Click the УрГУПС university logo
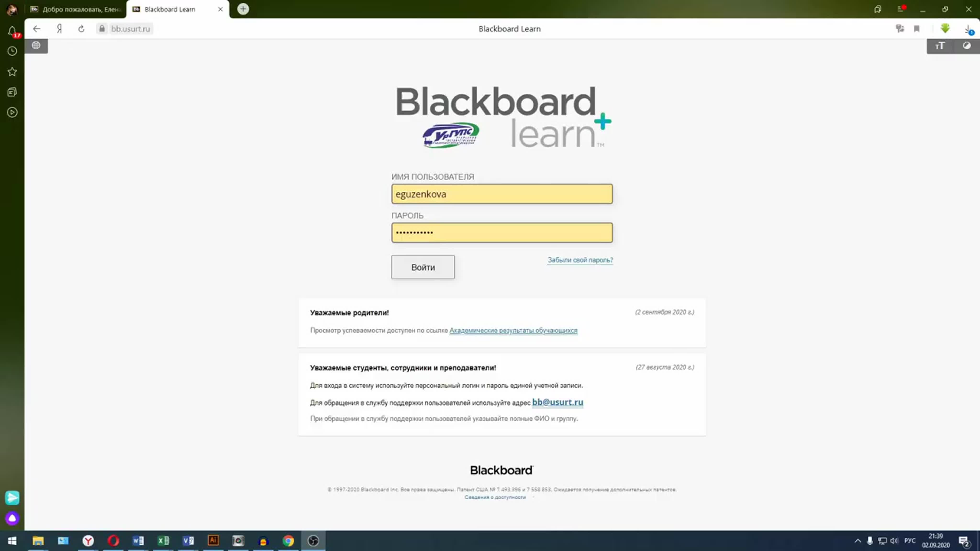Image resolution: width=980 pixels, height=551 pixels. pos(451,135)
